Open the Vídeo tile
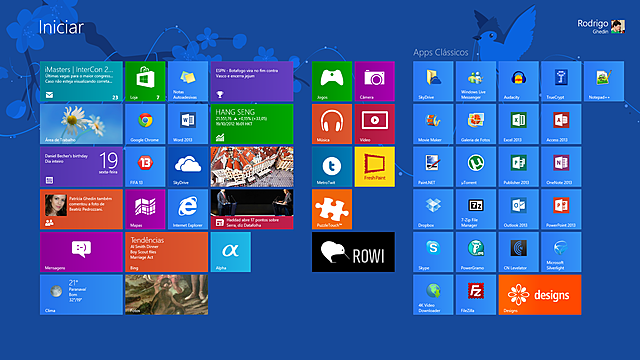The image size is (640, 360). point(375,124)
